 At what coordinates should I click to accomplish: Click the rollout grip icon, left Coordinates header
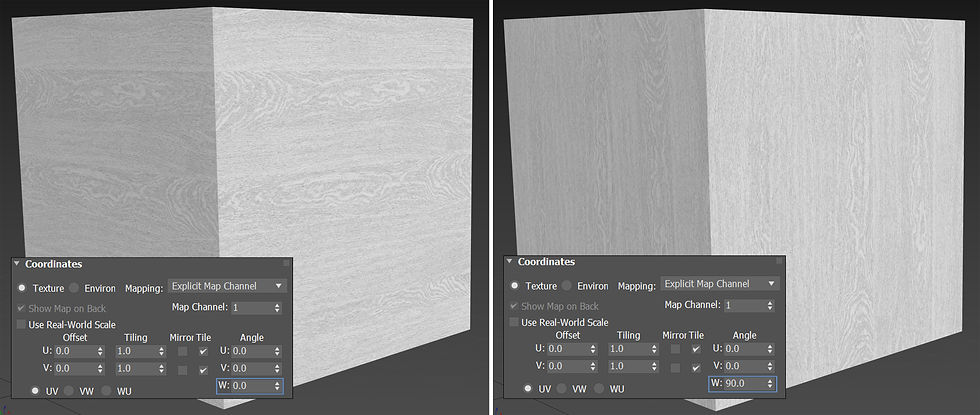(287, 264)
